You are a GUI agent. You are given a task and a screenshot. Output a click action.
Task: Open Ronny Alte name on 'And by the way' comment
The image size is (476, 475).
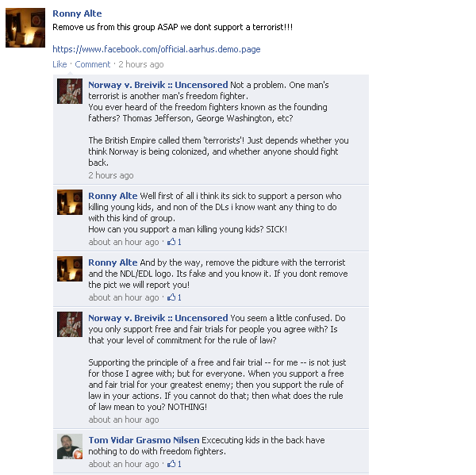(x=113, y=262)
